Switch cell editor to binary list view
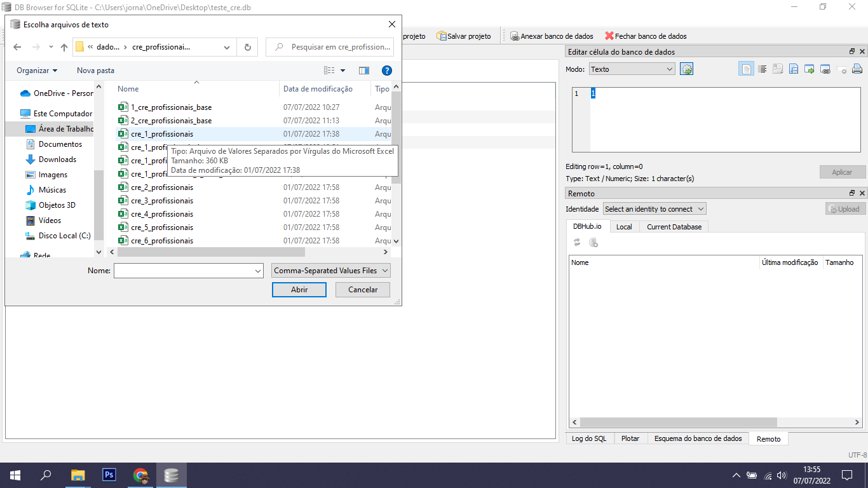The width and height of the screenshot is (868, 488). coord(762,69)
